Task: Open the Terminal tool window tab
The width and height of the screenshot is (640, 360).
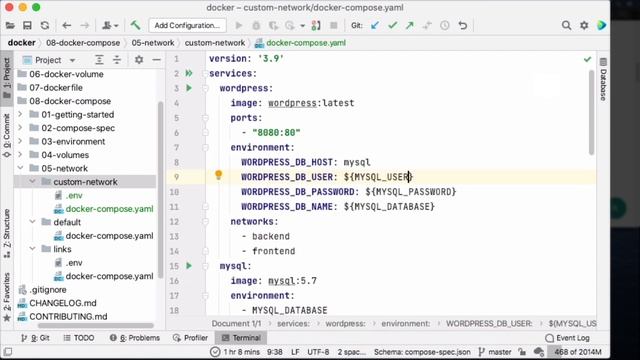Action: pos(241,338)
